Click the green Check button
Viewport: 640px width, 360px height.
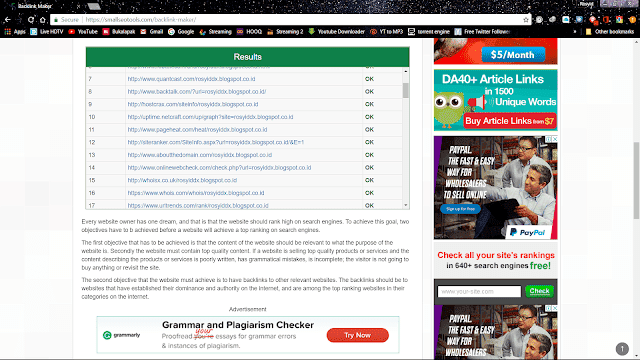pos(539,291)
